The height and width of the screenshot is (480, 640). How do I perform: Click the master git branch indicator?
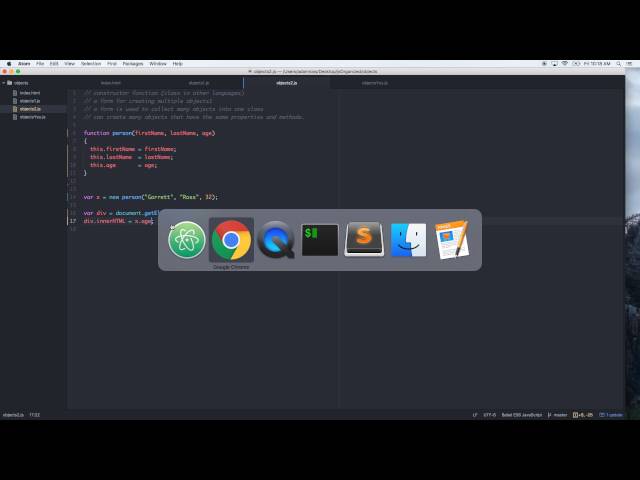[558, 415]
